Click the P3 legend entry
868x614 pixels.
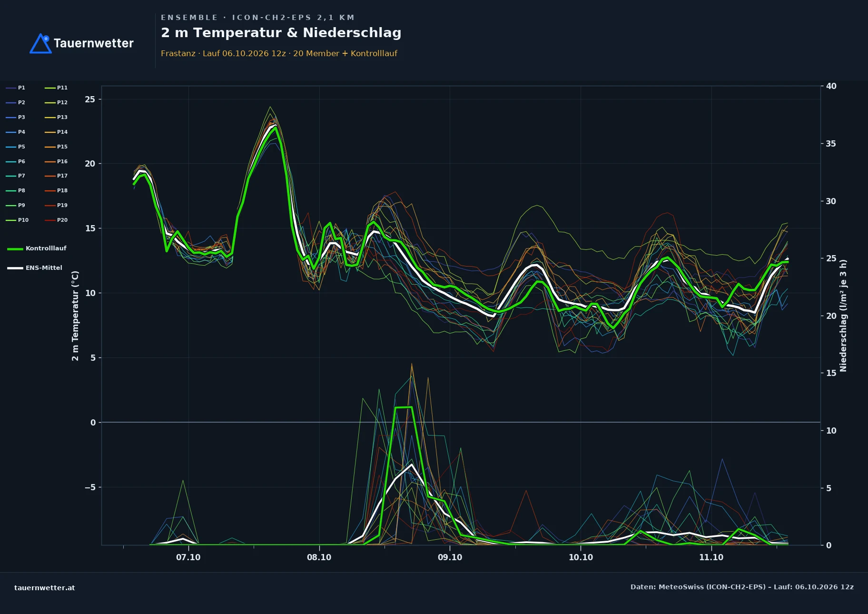tap(16, 117)
